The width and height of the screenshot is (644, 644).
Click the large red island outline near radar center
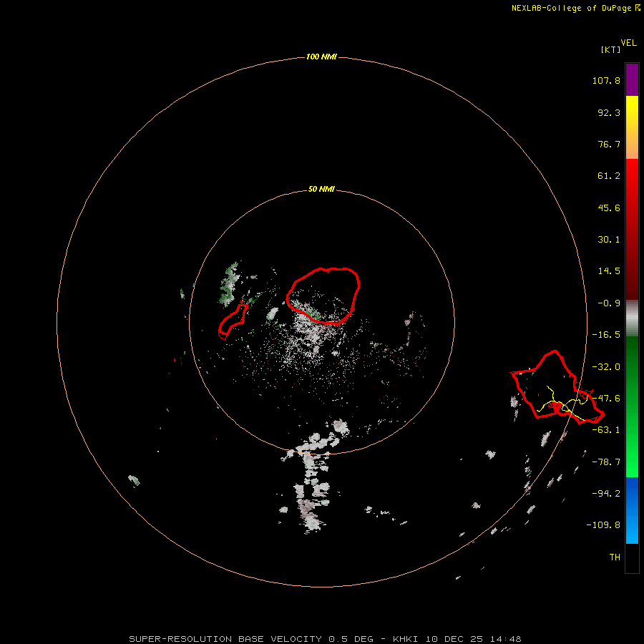[x=323, y=296]
